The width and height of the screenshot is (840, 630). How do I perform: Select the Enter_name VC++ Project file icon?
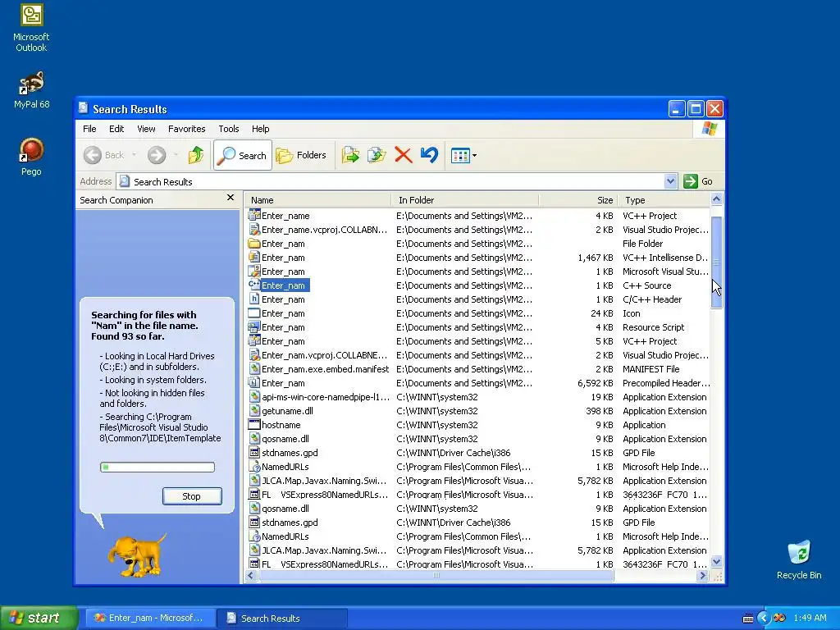point(254,216)
